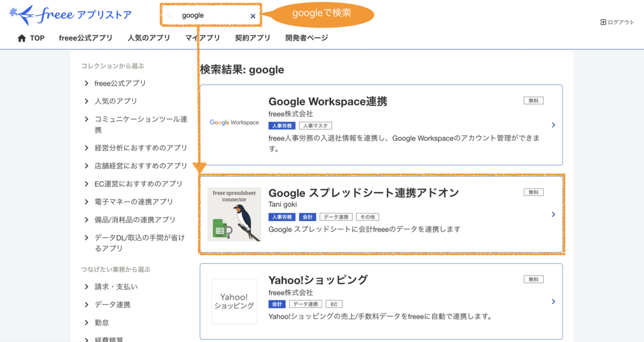Click 無料 badge on Yahoo!ショッピング card
Image resolution: width=644 pixels, height=342 pixels.
coord(533,279)
